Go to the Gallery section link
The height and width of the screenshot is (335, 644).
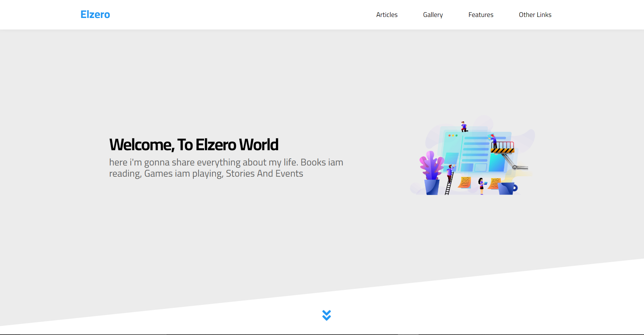(x=433, y=15)
